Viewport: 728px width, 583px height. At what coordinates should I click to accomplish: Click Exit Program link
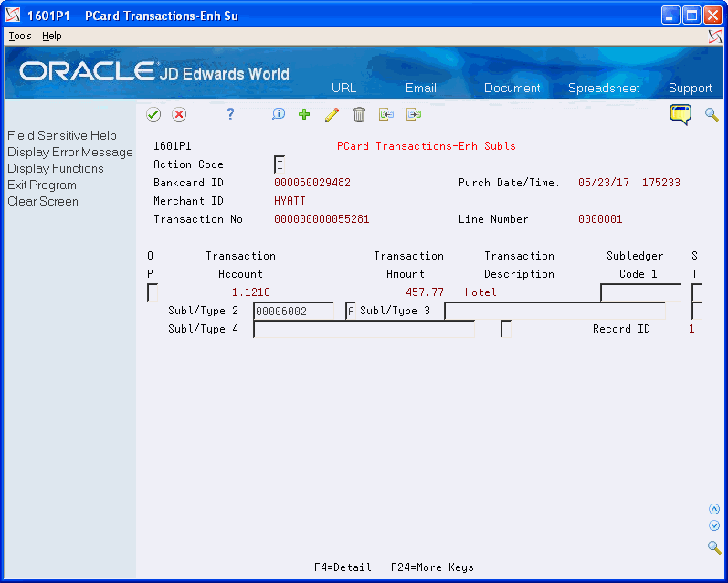(x=42, y=185)
